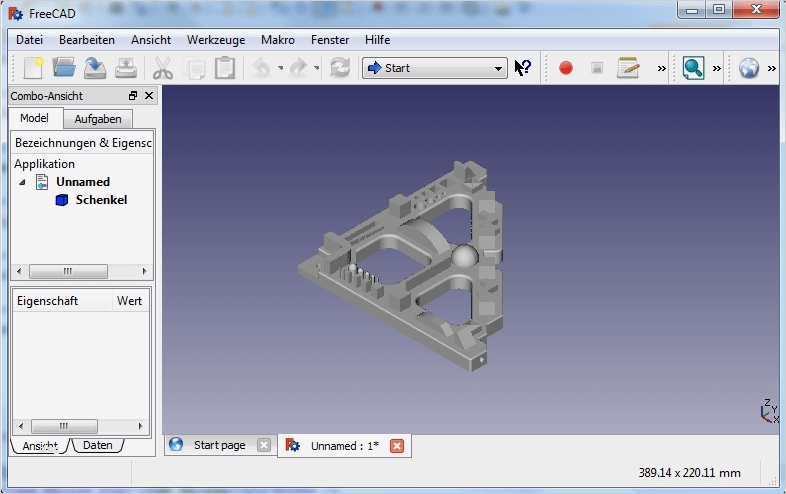Expand hidden macro toolbar items chevron

(x=661, y=68)
